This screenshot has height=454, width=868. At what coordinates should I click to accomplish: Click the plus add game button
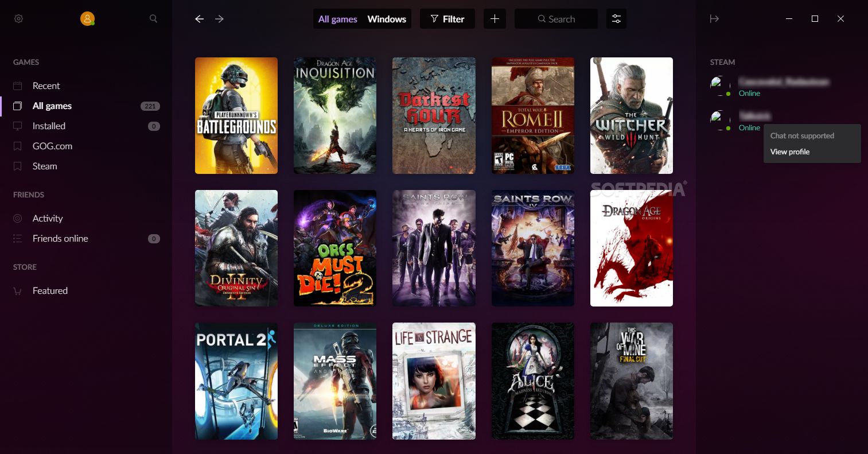495,19
